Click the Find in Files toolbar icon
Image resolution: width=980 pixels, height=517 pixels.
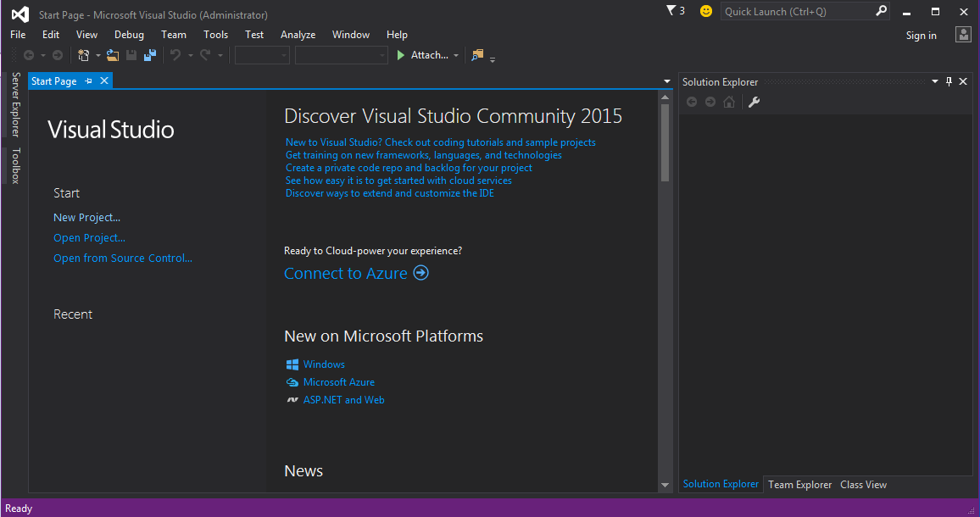(477, 55)
